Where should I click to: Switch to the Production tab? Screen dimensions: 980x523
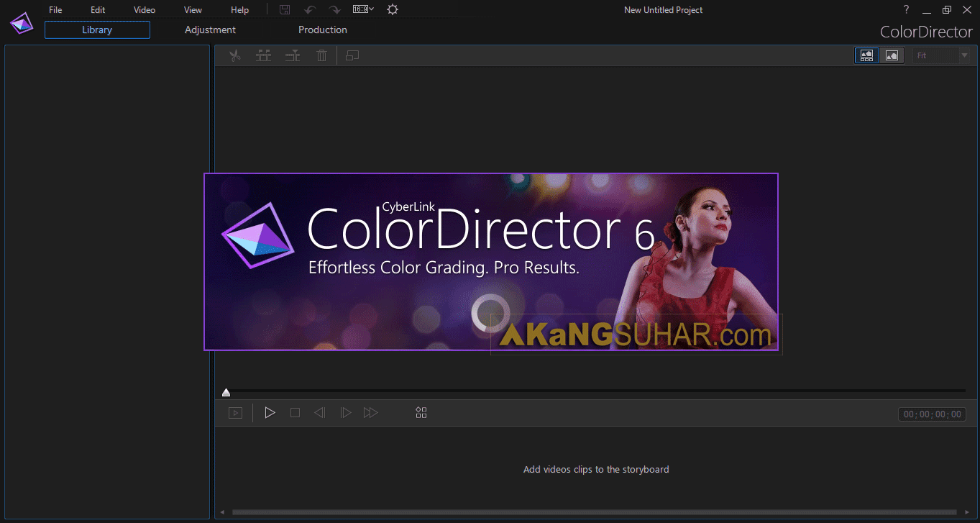[323, 29]
